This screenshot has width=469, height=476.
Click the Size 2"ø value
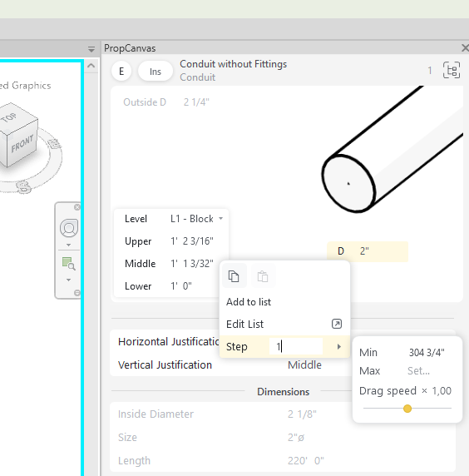[x=296, y=438]
